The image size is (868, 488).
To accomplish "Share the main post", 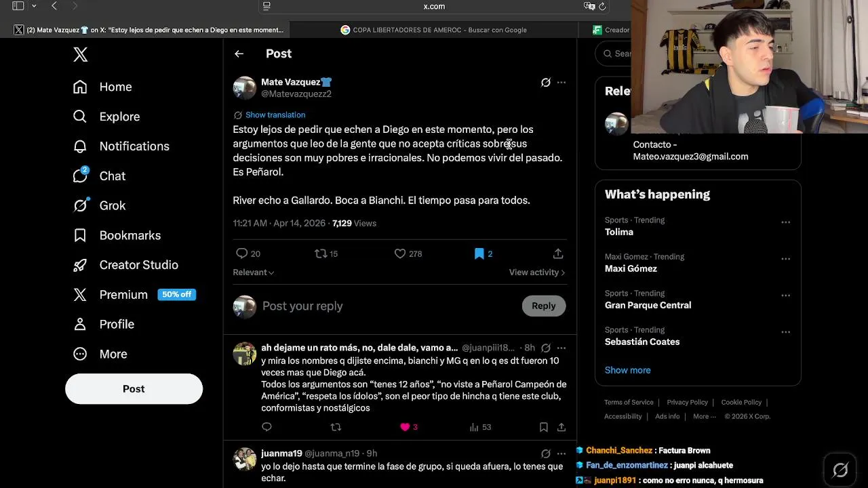I will [x=558, y=253].
